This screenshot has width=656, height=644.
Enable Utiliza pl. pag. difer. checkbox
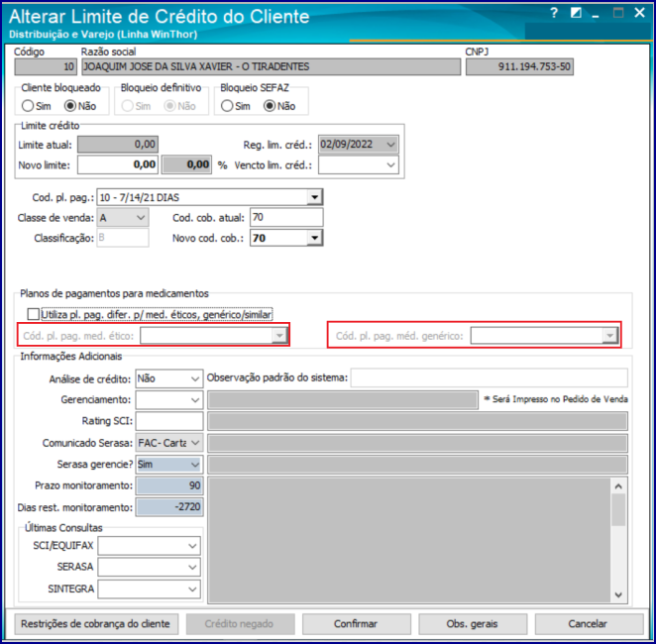coord(33,314)
